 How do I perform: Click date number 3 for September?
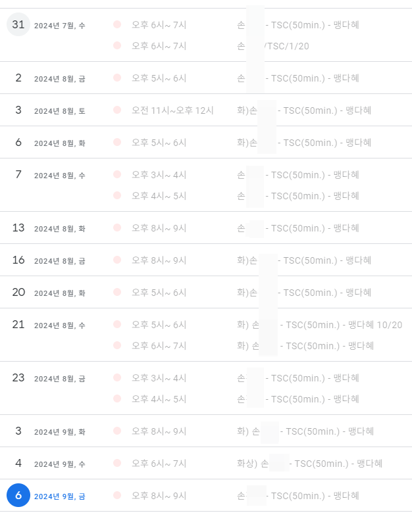pyautogui.click(x=18, y=431)
